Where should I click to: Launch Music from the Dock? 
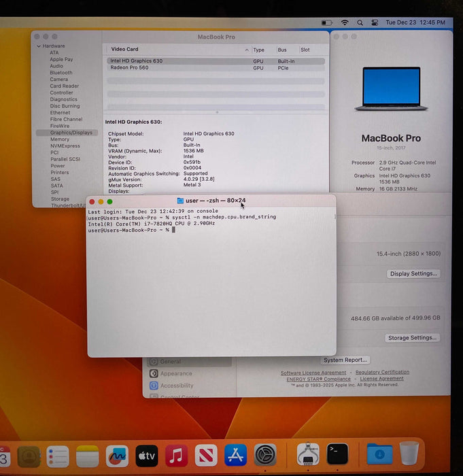[176, 456]
